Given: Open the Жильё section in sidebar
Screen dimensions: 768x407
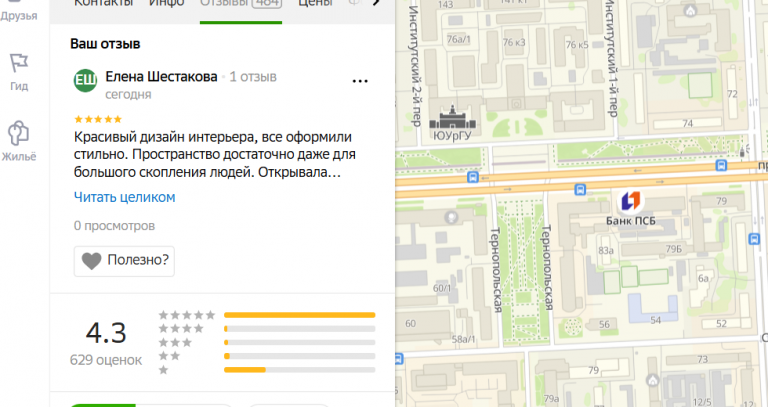Looking at the screenshot, I should 19,142.
